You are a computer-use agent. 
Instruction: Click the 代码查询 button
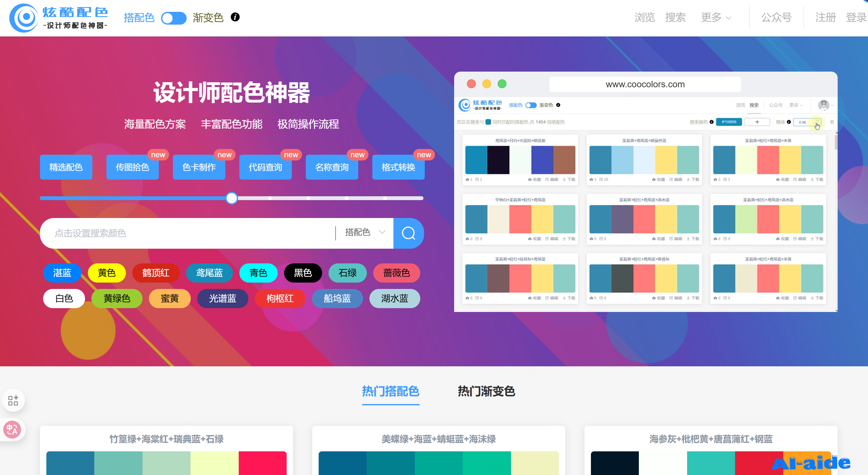tap(265, 167)
